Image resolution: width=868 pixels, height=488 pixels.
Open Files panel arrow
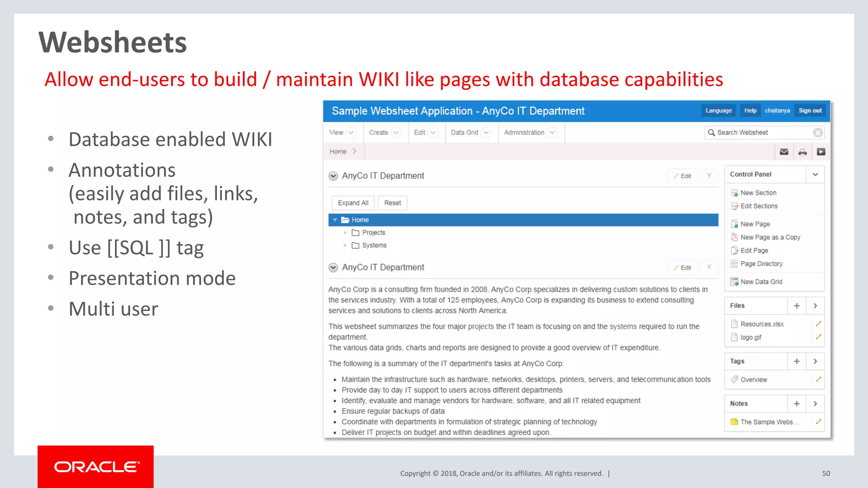(x=815, y=305)
